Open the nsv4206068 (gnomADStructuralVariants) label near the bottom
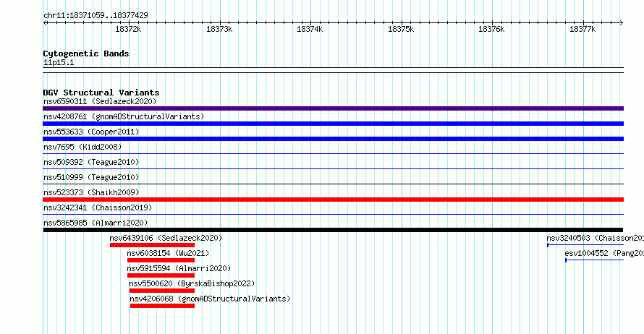 [x=210, y=299]
